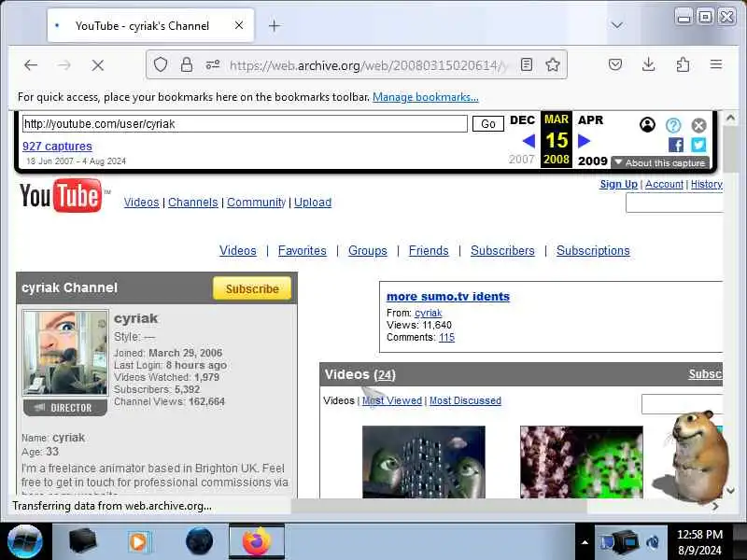The height and width of the screenshot is (560, 747).
Task: Open the Firefox downloads panel
Action: coord(648,64)
